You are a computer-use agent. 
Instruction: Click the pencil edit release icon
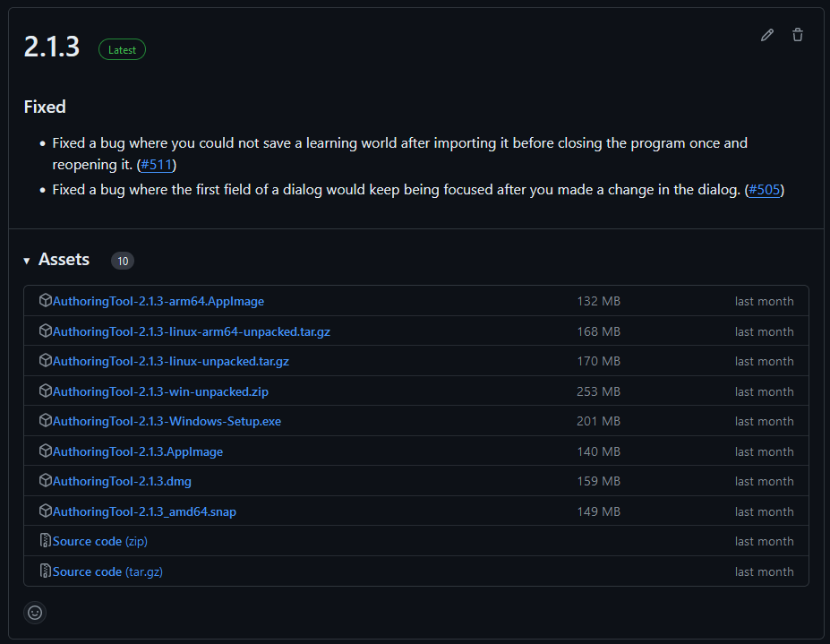[x=766, y=35]
